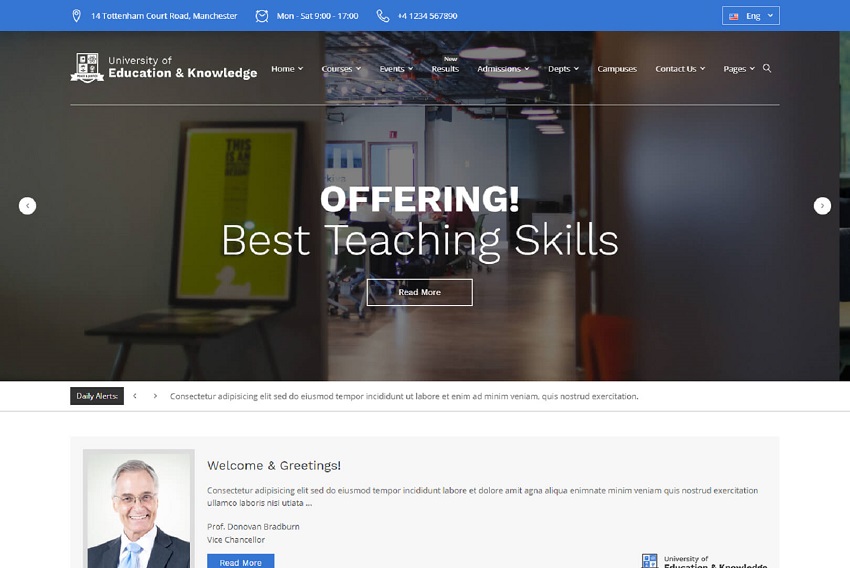This screenshot has width=850, height=568.
Task: Click the Vice Chancellor portrait photo
Action: coord(138,510)
